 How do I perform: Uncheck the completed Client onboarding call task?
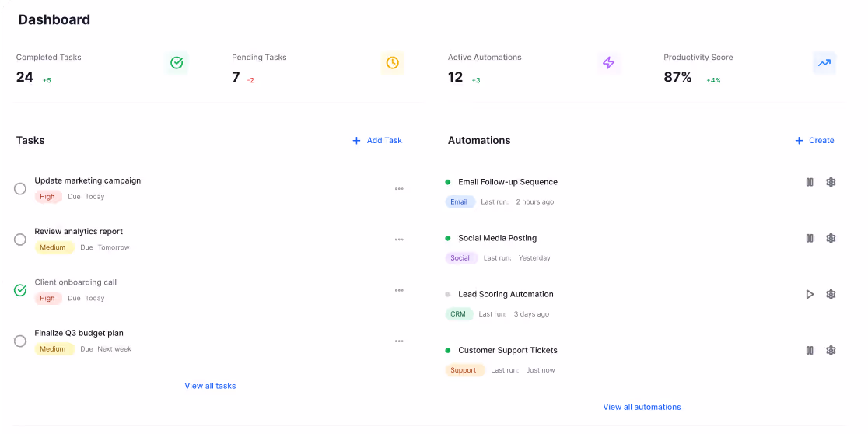(20, 290)
